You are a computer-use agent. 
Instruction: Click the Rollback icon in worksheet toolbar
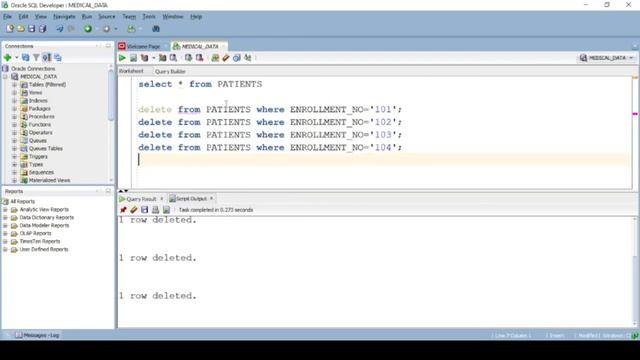199,58
